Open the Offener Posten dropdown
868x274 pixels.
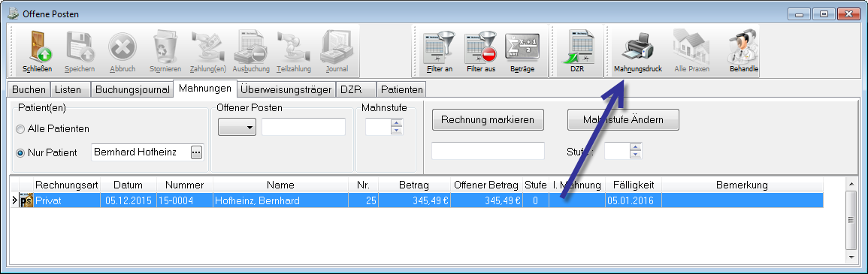click(x=237, y=127)
